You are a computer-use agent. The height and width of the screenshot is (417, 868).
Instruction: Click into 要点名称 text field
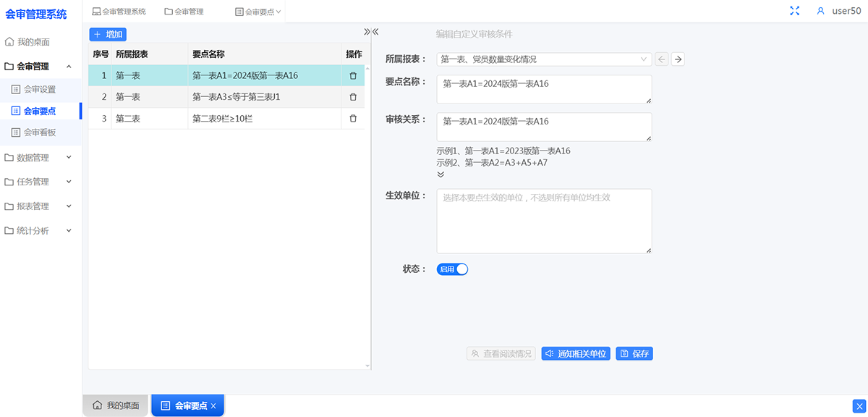(544, 89)
